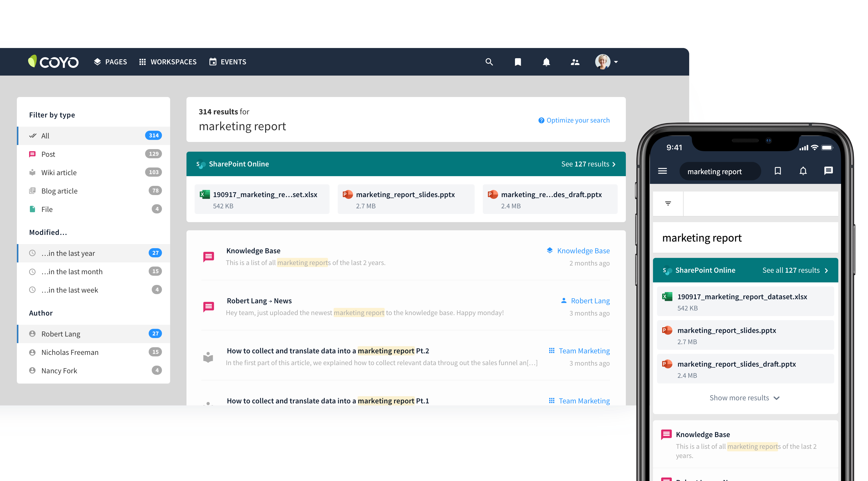The width and height of the screenshot is (868, 481).
Task: Open notifications bell in desktop navbar
Action: [x=546, y=62]
